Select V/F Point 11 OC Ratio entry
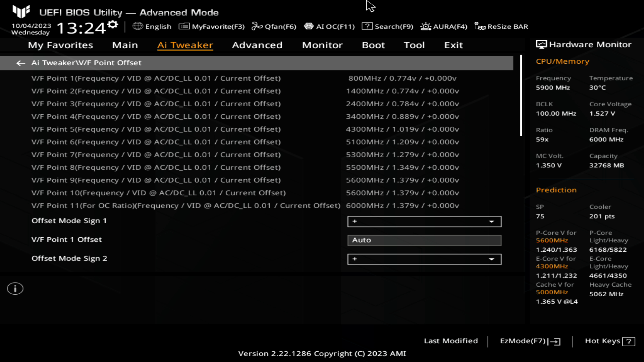 click(x=186, y=205)
